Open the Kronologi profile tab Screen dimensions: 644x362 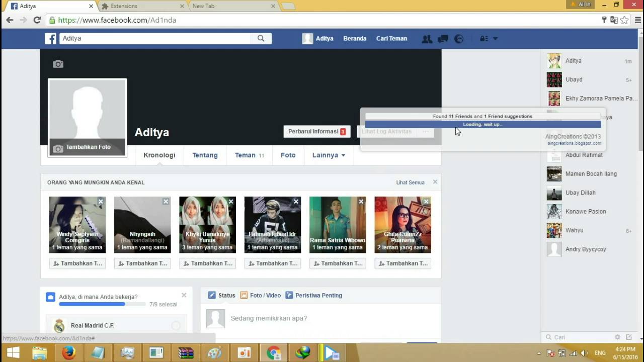click(159, 155)
